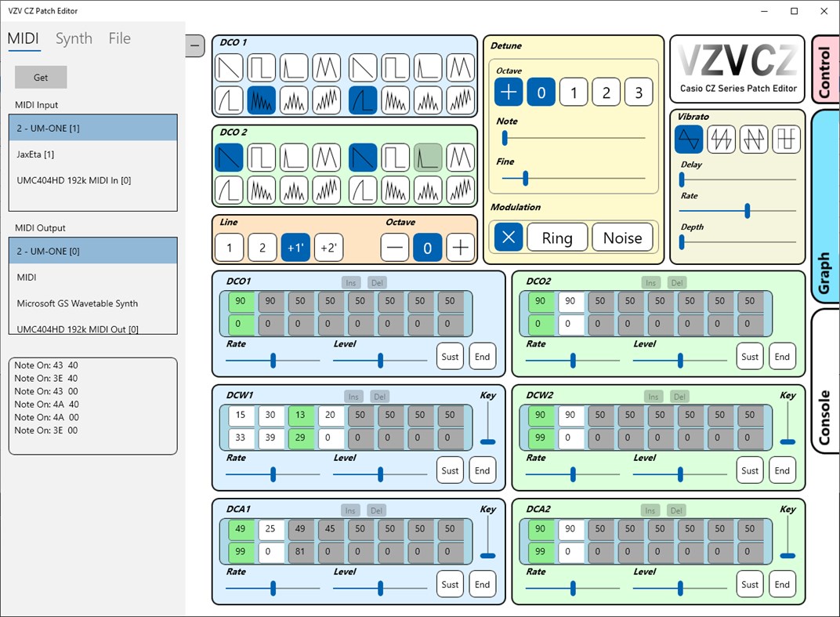Click Sust in the DCA1 envelope section

pyautogui.click(x=450, y=584)
